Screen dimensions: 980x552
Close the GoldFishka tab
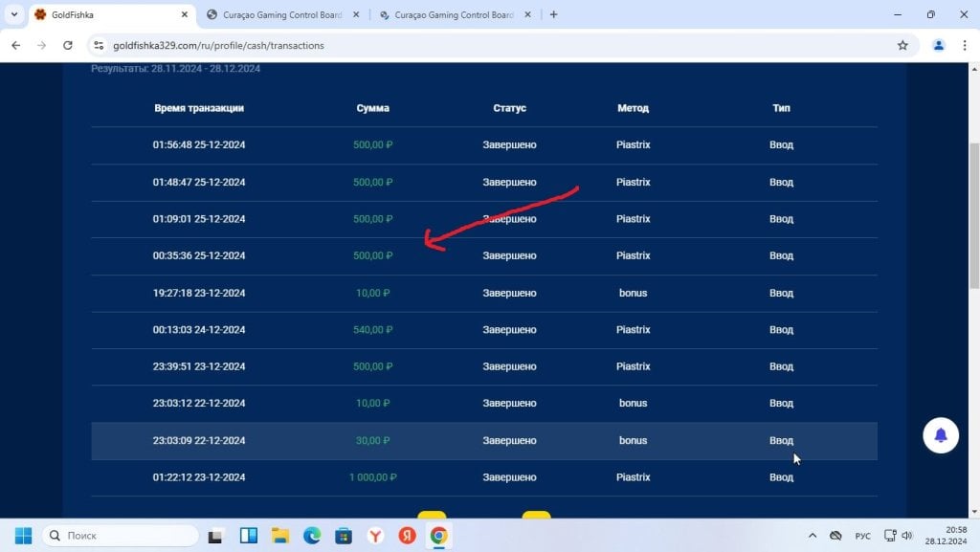(185, 14)
